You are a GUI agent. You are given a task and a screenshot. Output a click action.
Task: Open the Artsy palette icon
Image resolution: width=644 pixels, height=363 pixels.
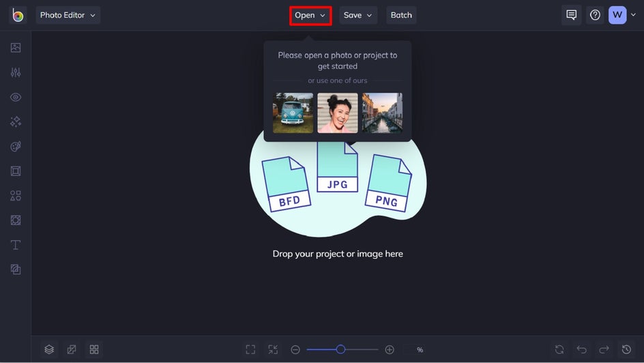[x=16, y=147]
